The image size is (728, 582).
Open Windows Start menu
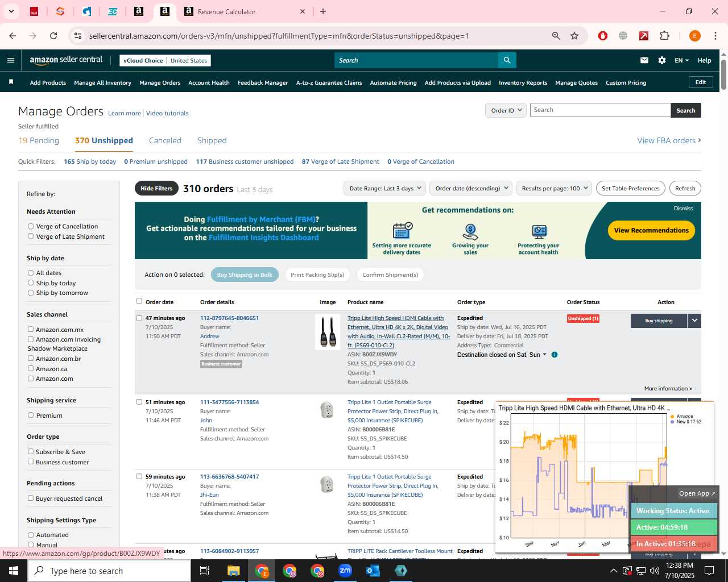point(14,571)
